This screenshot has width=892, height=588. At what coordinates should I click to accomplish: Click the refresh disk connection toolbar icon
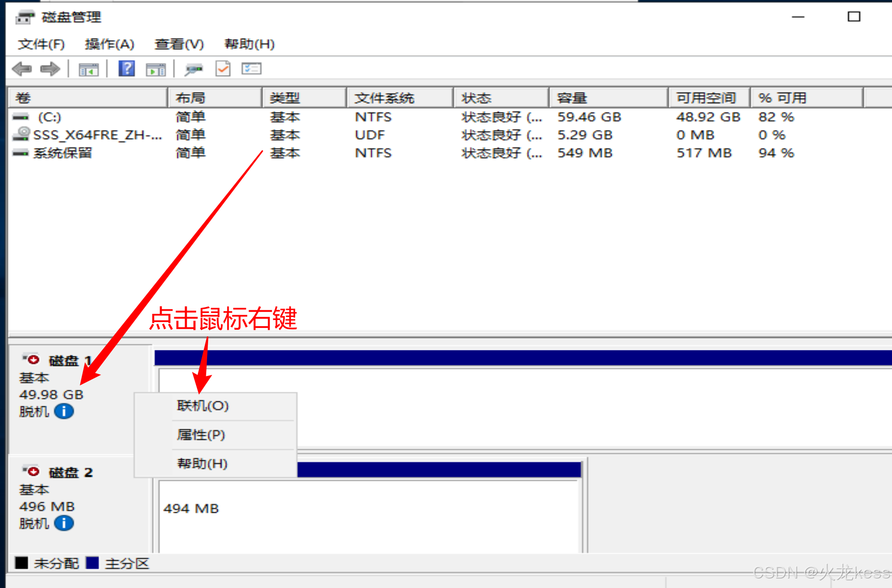(193, 69)
